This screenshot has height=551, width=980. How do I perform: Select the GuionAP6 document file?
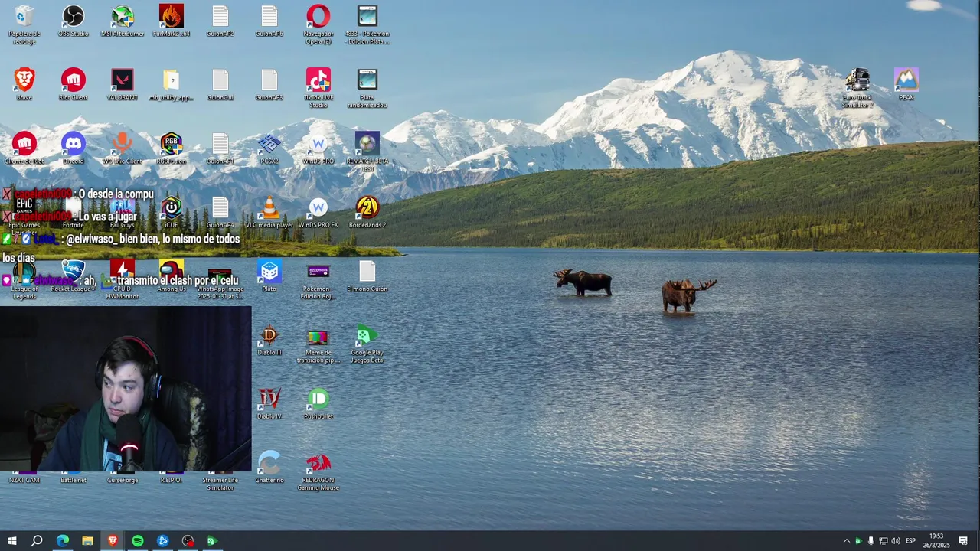(x=269, y=21)
